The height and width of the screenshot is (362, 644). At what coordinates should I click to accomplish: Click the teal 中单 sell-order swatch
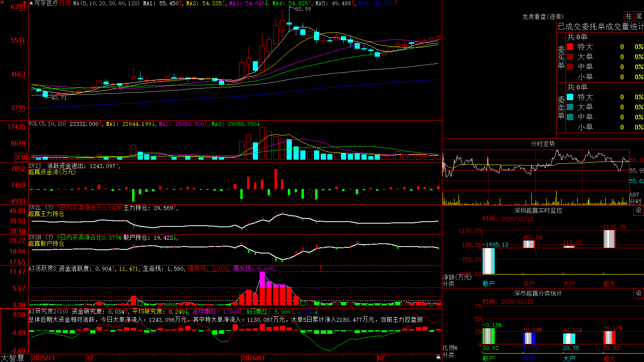coord(570,117)
